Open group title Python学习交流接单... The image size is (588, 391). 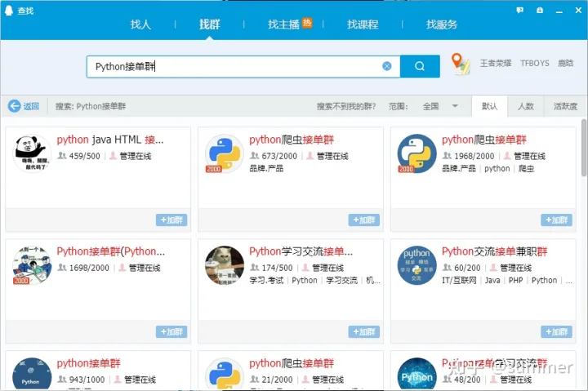[x=301, y=251]
